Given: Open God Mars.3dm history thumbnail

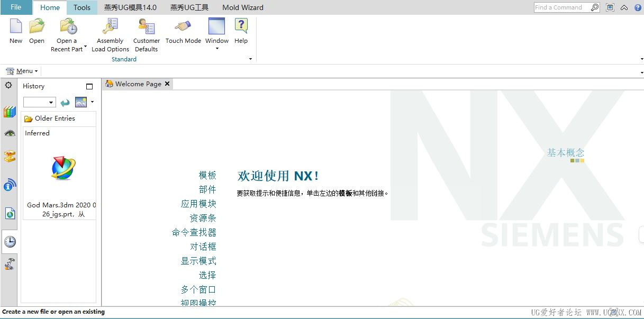Looking at the screenshot, I should click(x=64, y=168).
